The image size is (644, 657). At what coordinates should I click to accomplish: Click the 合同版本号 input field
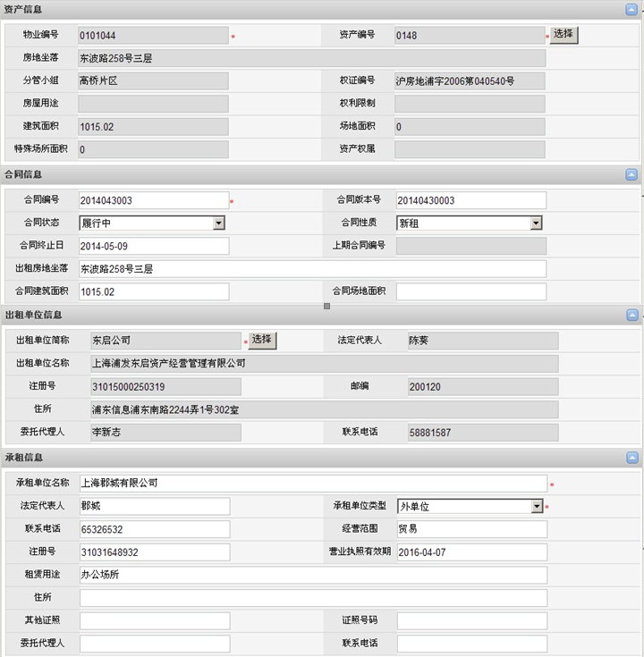pyautogui.click(x=470, y=200)
